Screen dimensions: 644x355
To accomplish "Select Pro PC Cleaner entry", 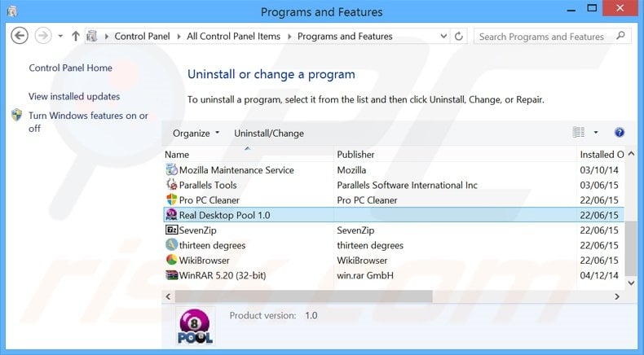I will (209, 200).
